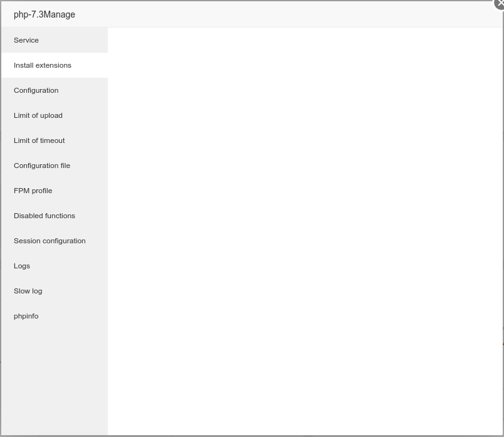504x437 pixels.
Task: Show the Disabled functions list
Action: [45, 216]
